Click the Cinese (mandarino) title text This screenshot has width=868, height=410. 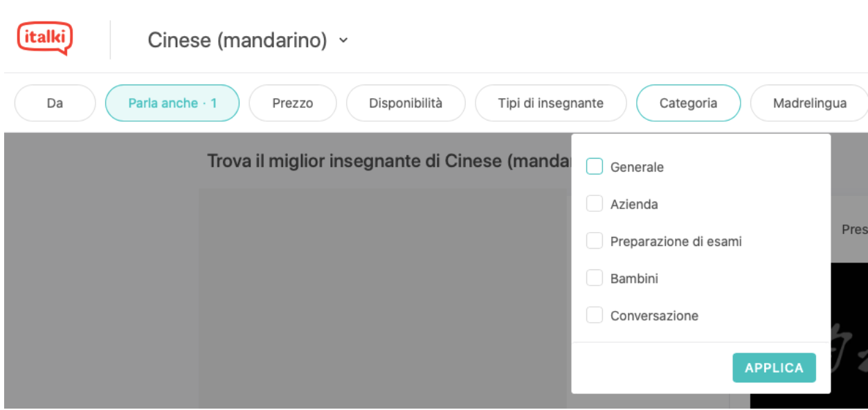(x=237, y=40)
